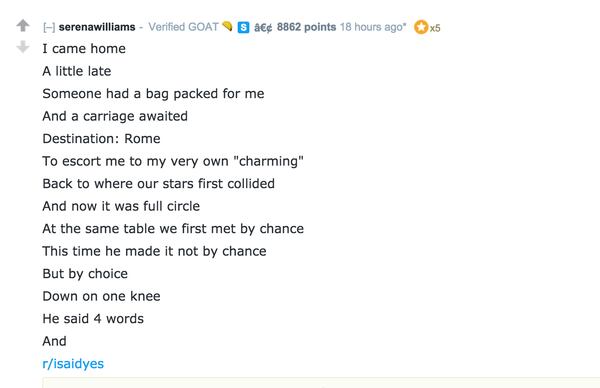This screenshot has height=388, width=600.
Task: Click the gold award coin icon
Action: (x=421, y=27)
